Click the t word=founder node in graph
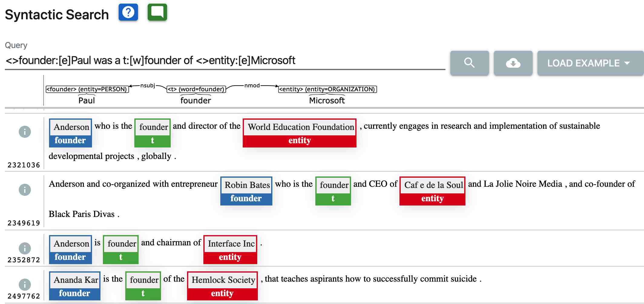The height and width of the screenshot is (304, 644). [x=196, y=89]
